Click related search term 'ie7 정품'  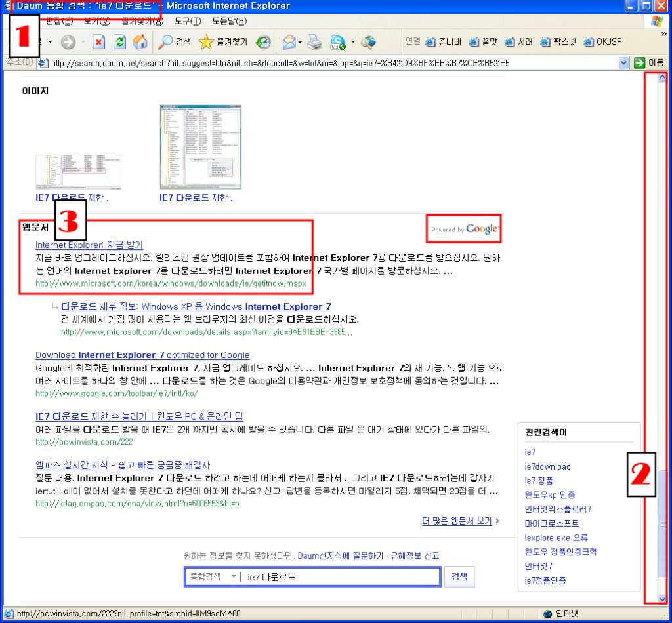[539, 481]
